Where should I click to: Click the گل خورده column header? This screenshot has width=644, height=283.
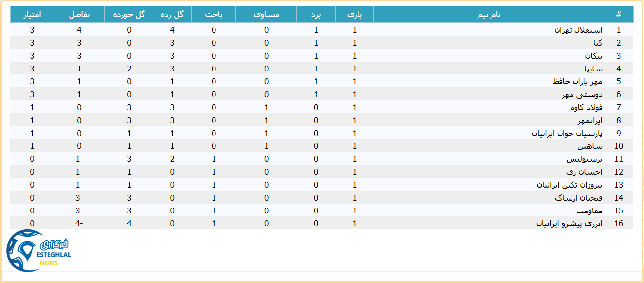pos(129,15)
